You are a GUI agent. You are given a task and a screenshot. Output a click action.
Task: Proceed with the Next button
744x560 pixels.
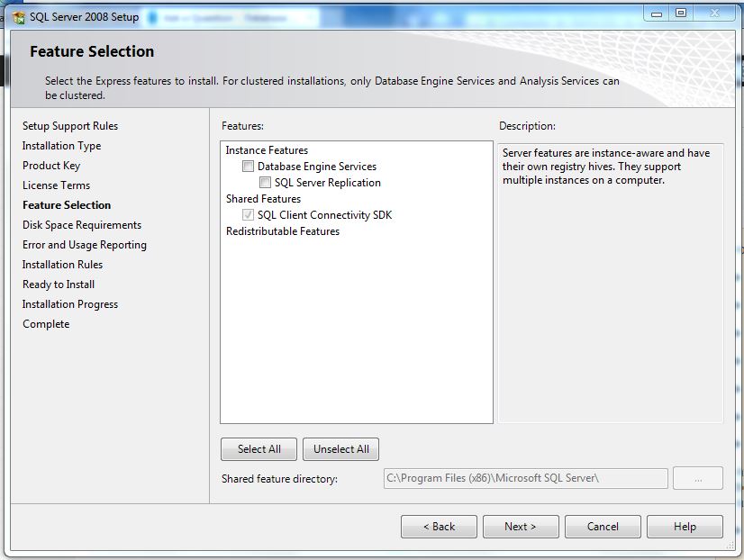[521, 527]
